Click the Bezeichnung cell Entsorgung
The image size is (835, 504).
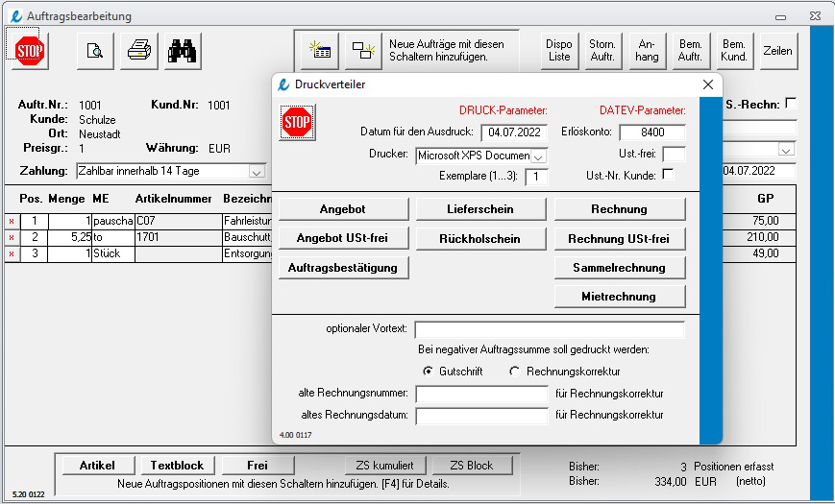tap(247, 253)
